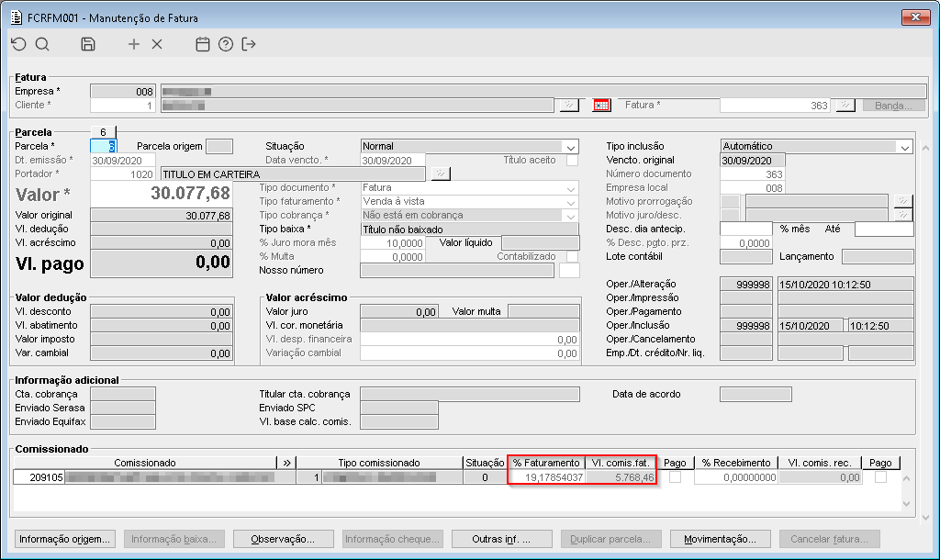Click the Movimentação... button
The width and height of the screenshot is (940, 560).
click(720, 539)
